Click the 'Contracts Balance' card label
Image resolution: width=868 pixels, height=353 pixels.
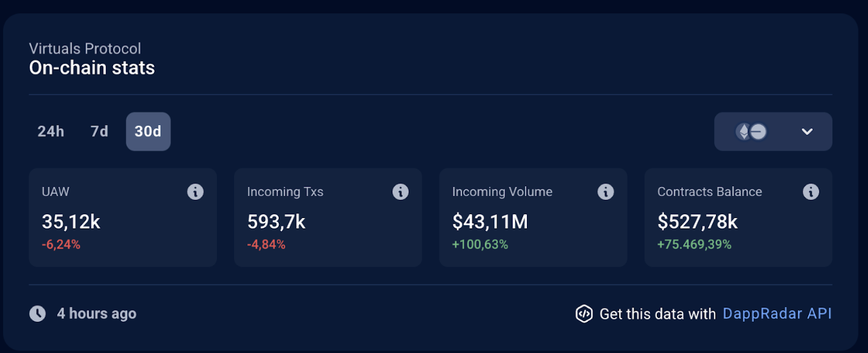[x=709, y=191]
